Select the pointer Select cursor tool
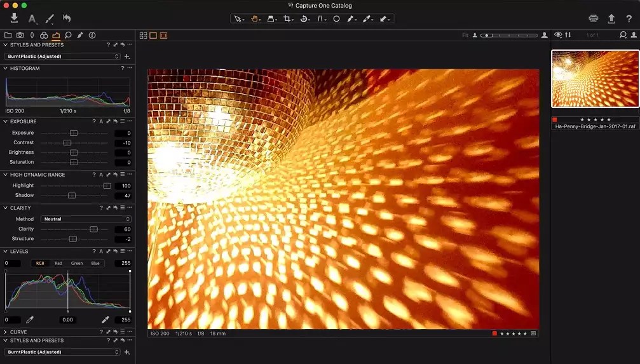This screenshot has width=640, height=364. click(x=238, y=19)
